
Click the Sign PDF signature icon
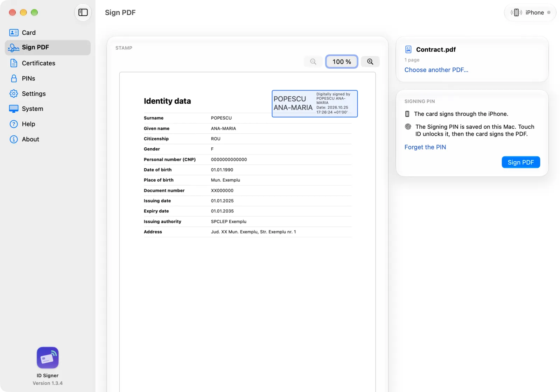[14, 48]
